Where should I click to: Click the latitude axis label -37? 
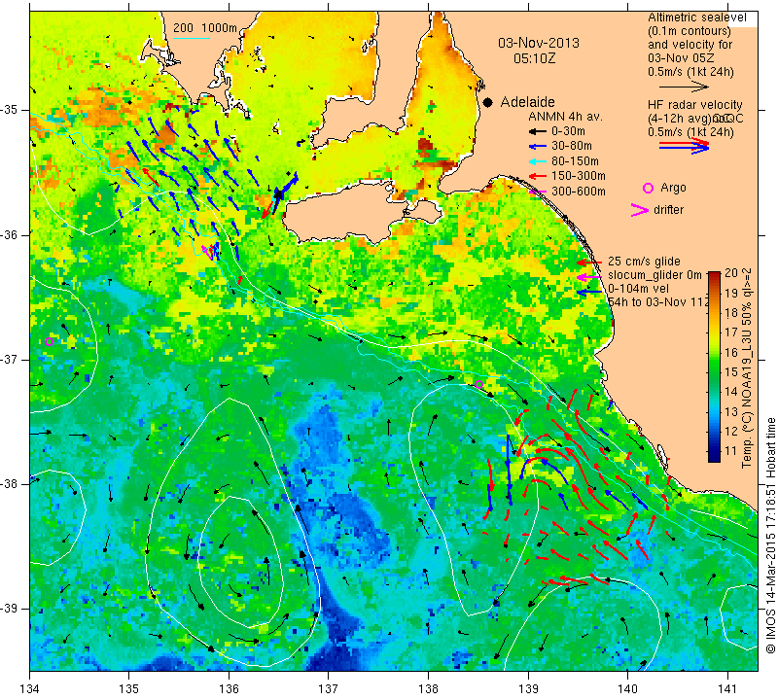pyautogui.click(x=9, y=359)
